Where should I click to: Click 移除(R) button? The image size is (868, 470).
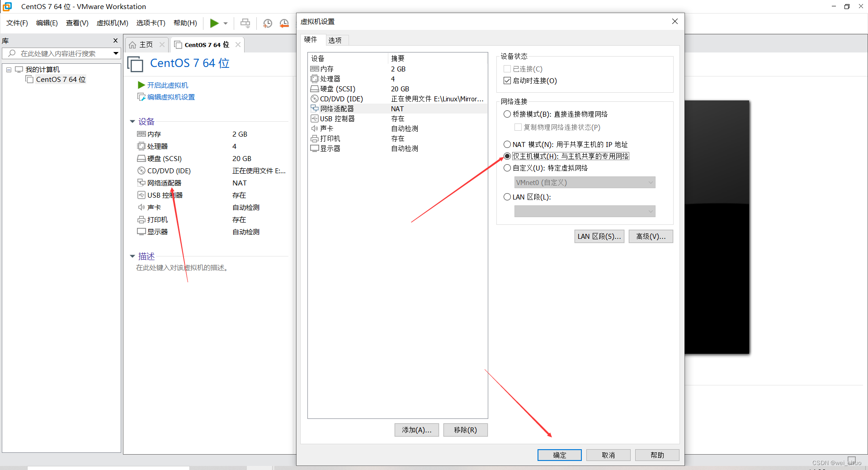click(465, 430)
